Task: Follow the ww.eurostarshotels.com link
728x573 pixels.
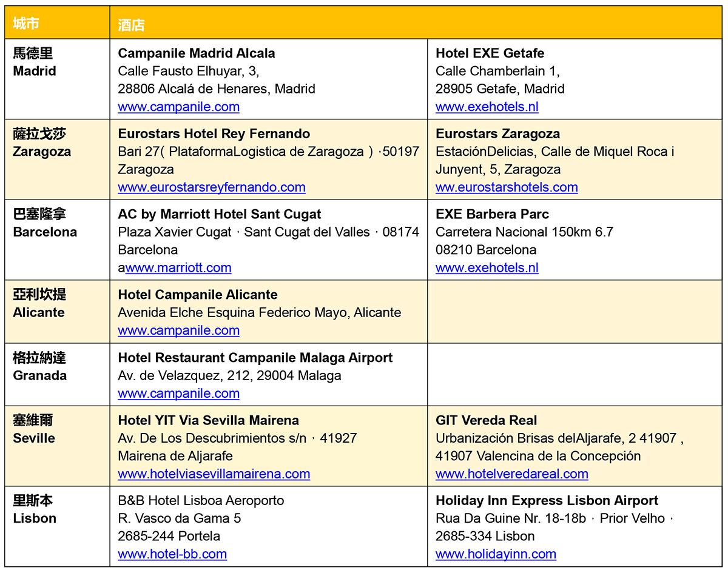Action: point(507,187)
